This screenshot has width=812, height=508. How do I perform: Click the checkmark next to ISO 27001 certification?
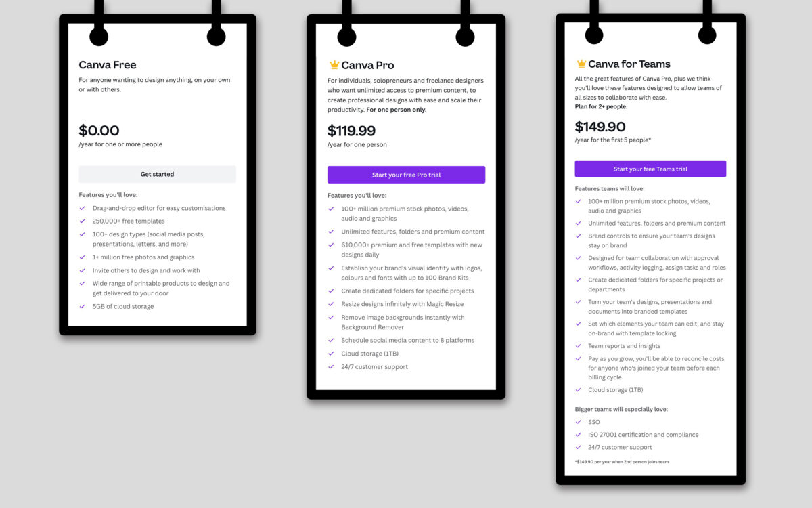tap(578, 435)
